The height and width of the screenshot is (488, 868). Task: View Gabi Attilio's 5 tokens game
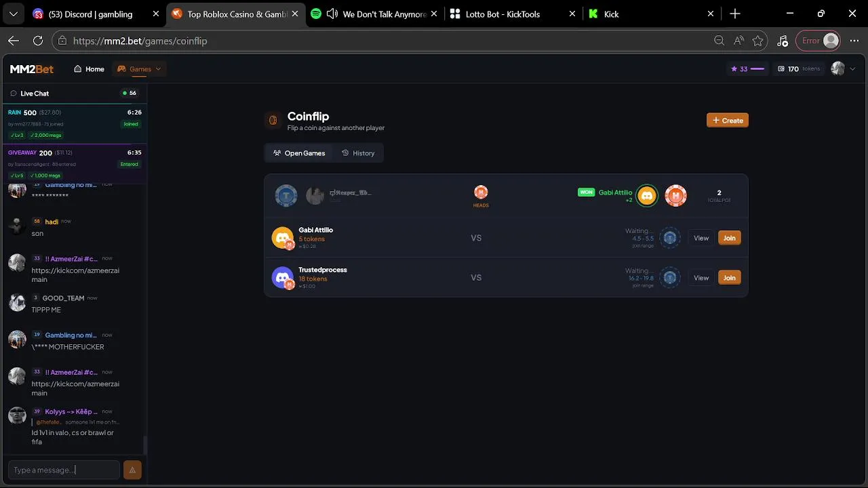coord(701,238)
